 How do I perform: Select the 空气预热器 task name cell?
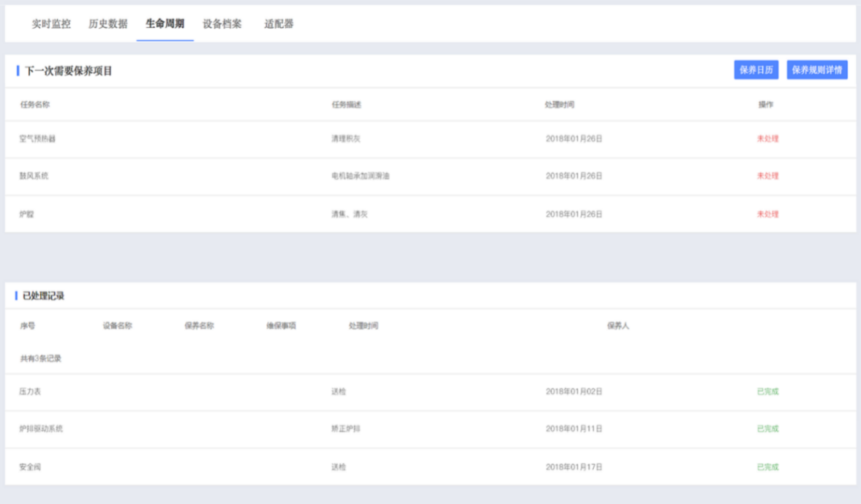(37, 138)
